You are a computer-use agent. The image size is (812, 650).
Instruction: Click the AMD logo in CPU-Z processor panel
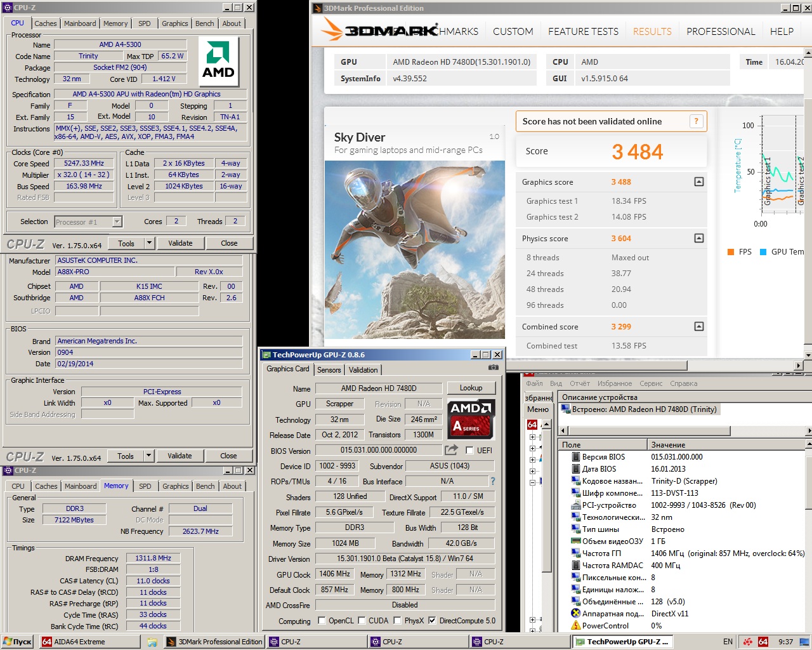pyautogui.click(x=218, y=61)
